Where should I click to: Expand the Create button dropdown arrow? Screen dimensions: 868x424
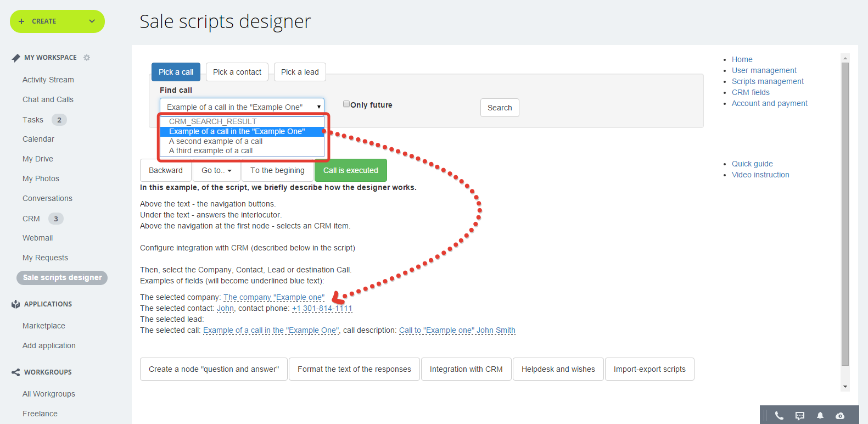coord(92,21)
